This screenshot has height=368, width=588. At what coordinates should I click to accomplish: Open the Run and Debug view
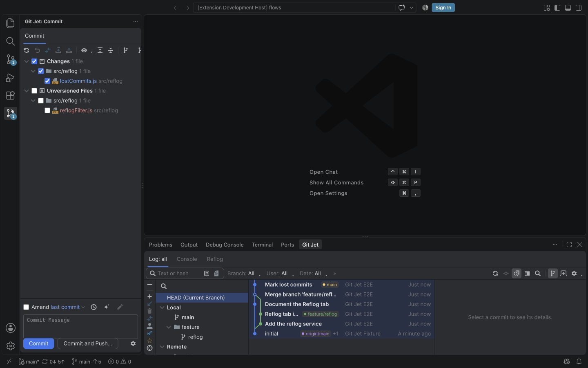coord(11,77)
